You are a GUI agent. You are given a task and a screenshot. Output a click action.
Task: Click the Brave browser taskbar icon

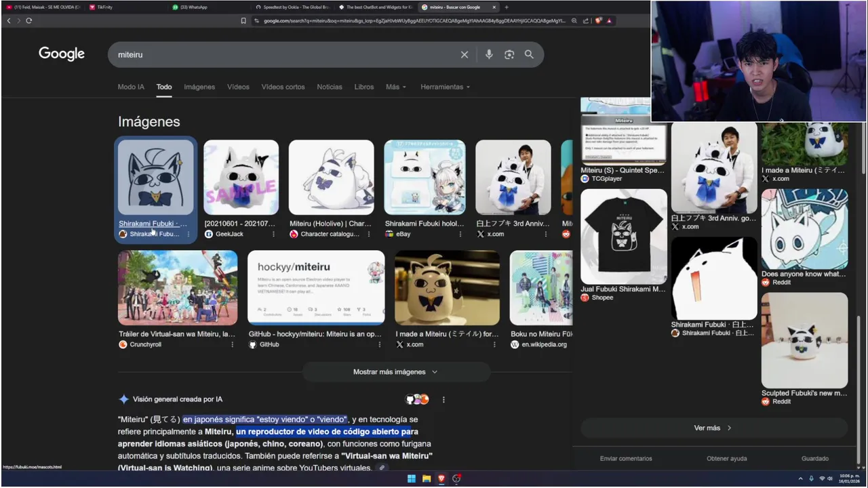441,479
